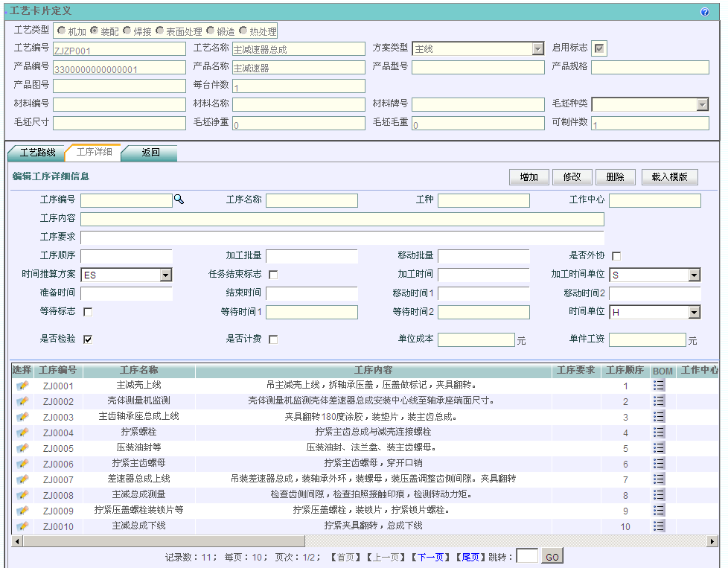Click the 工序内容 input field
This screenshot has height=568, width=728.
[x=342, y=219]
